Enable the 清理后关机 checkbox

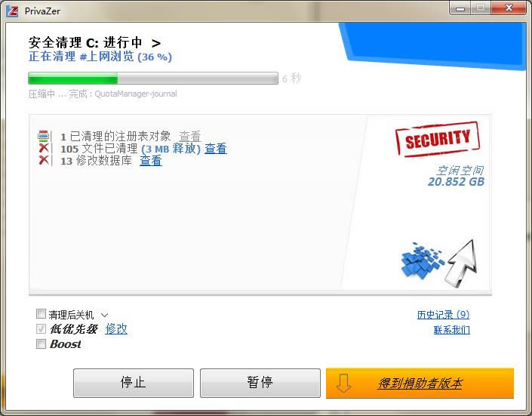point(41,314)
